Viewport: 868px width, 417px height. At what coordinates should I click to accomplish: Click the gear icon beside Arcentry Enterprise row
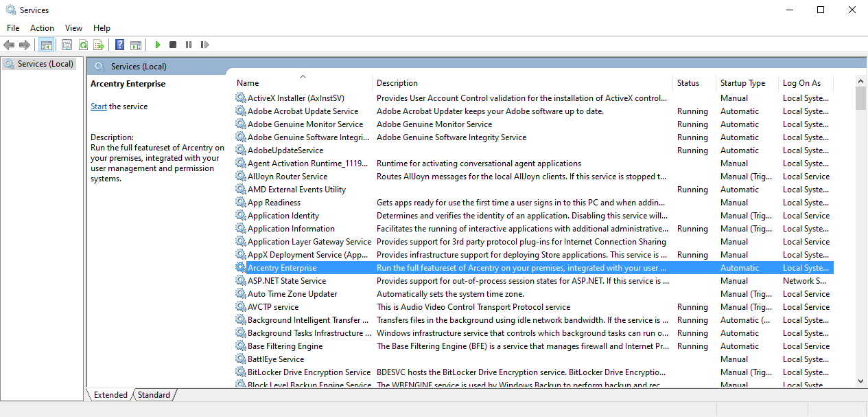tap(240, 268)
